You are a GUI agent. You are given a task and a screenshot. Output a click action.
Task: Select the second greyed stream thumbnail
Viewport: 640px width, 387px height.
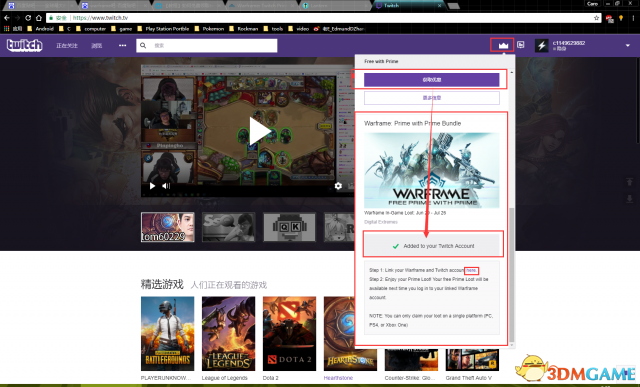(x=229, y=227)
